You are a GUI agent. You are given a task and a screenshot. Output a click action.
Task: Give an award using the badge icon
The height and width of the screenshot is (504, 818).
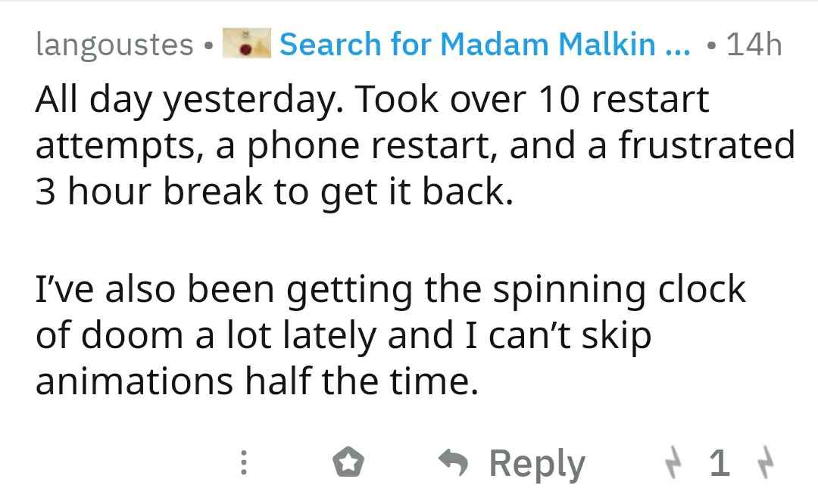click(x=349, y=463)
